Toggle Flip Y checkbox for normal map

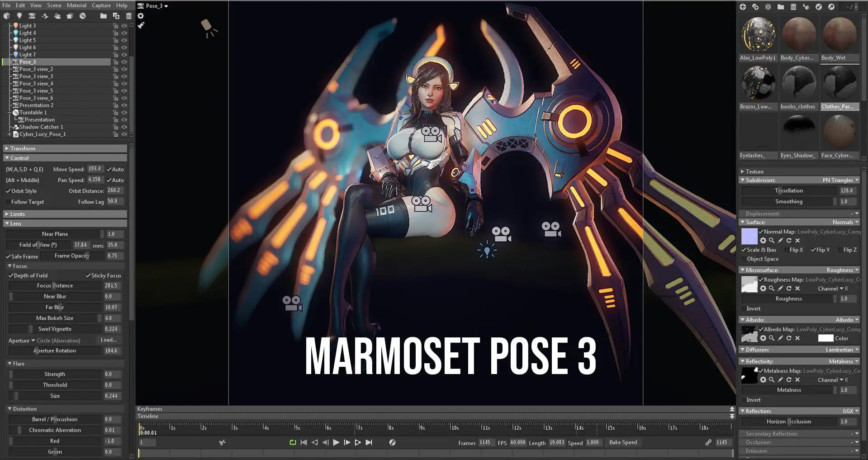(813, 250)
